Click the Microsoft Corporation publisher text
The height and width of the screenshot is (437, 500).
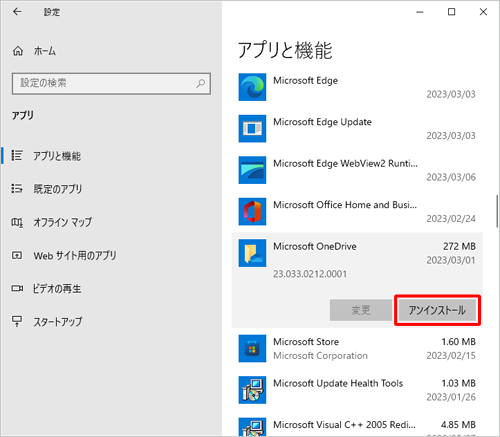pyautogui.click(x=320, y=356)
